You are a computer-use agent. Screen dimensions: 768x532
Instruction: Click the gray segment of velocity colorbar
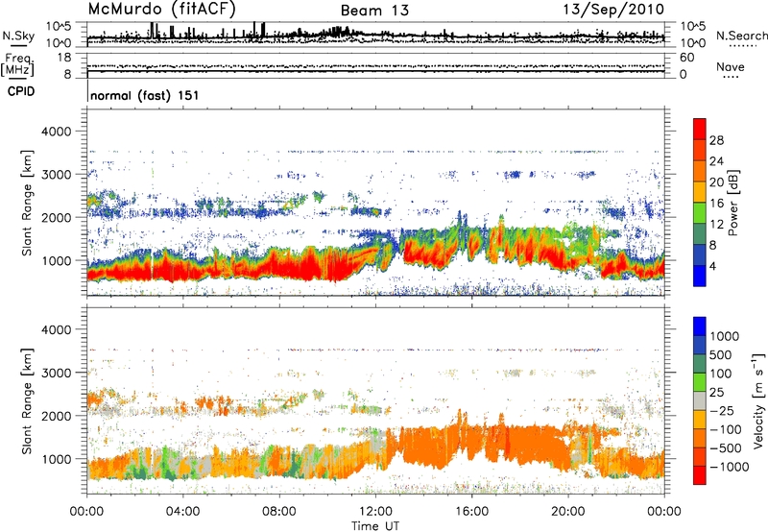tap(700, 400)
